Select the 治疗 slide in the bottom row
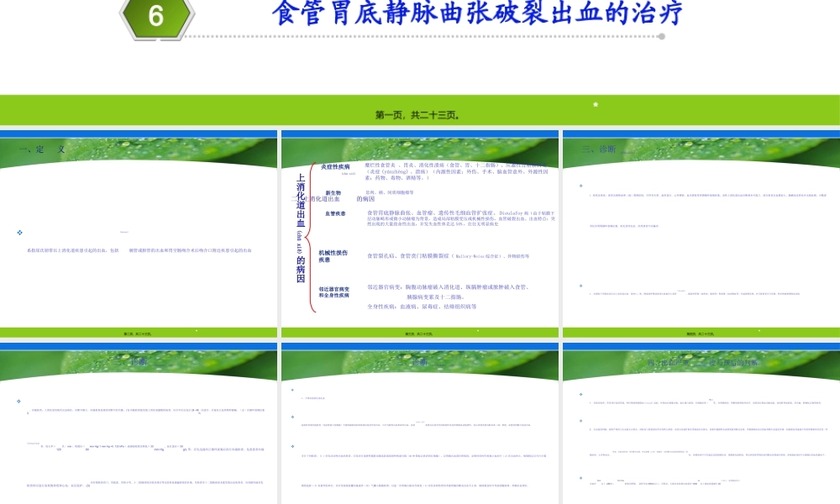This screenshot has width=840, height=504. pos(418,363)
